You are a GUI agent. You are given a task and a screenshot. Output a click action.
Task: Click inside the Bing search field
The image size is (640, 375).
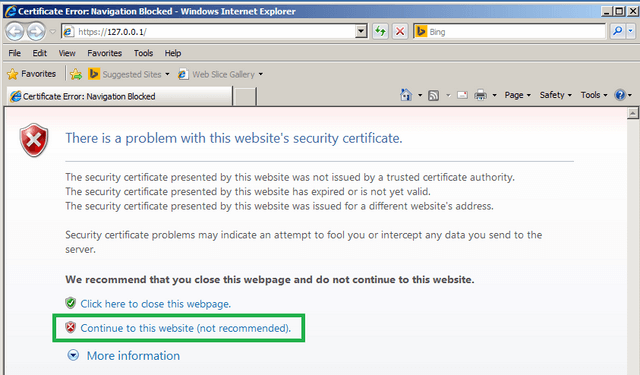pyautogui.click(x=516, y=31)
